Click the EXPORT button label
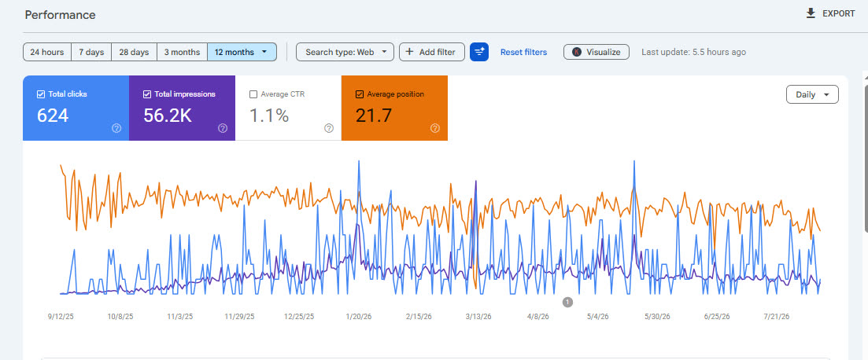This screenshot has height=360, width=868. pyautogui.click(x=839, y=14)
